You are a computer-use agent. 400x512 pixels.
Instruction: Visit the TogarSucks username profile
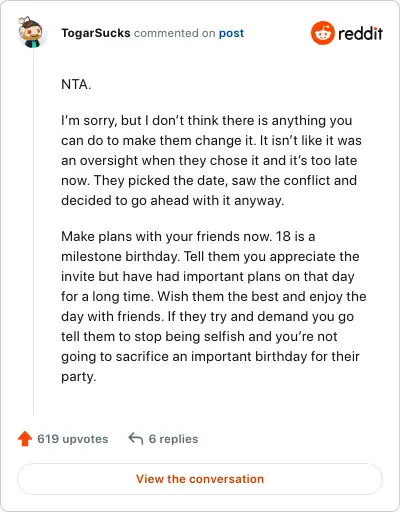pyautogui.click(x=96, y=33)
